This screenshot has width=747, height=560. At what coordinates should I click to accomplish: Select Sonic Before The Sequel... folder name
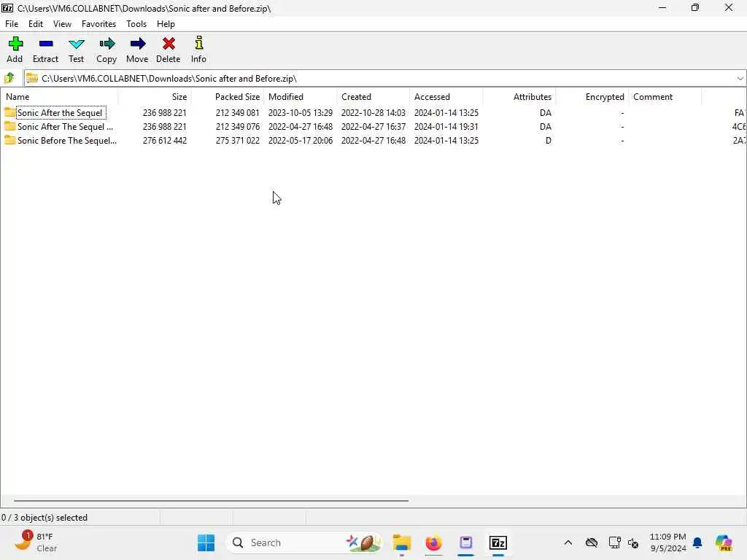[67, 141]
